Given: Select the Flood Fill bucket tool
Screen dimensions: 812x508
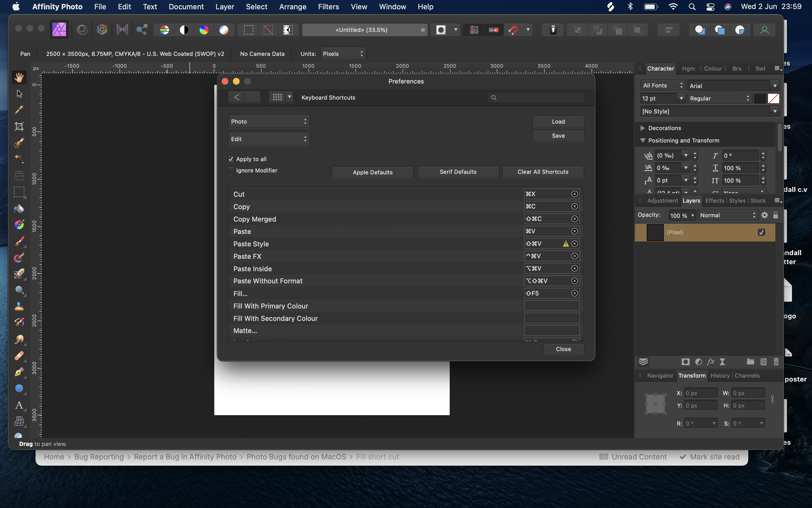Looking at the screenshot, I should click(x=19, y=209).
